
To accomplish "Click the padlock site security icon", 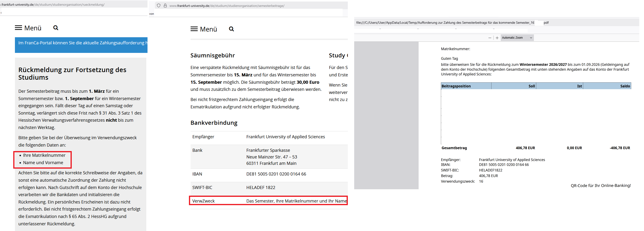I will 165,5.
